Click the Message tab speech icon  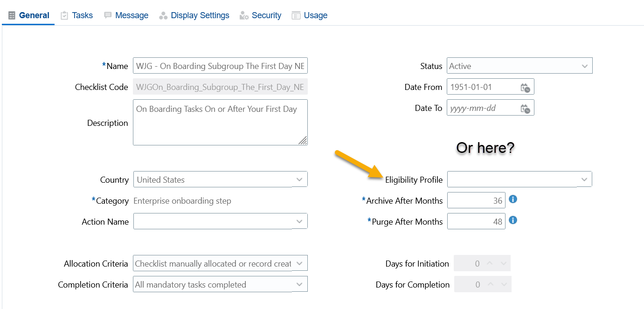click(x=108, y=15)
